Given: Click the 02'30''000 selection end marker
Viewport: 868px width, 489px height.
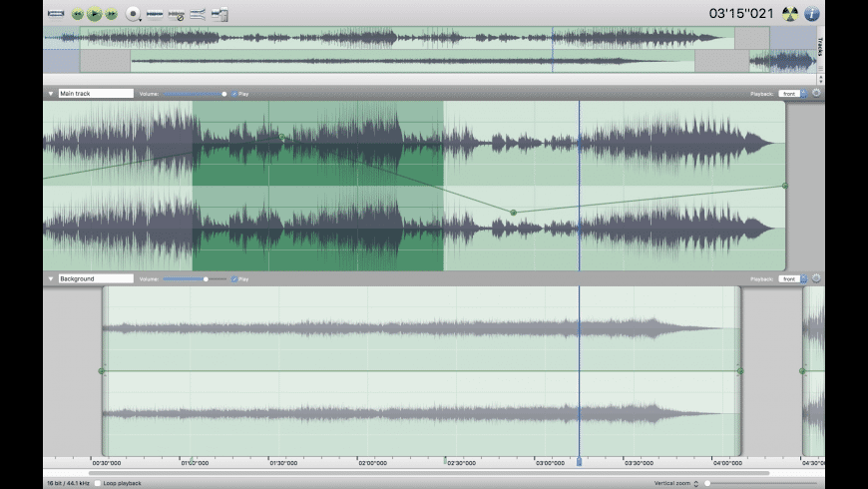Looking at the screenshot, I should point(445,461).
